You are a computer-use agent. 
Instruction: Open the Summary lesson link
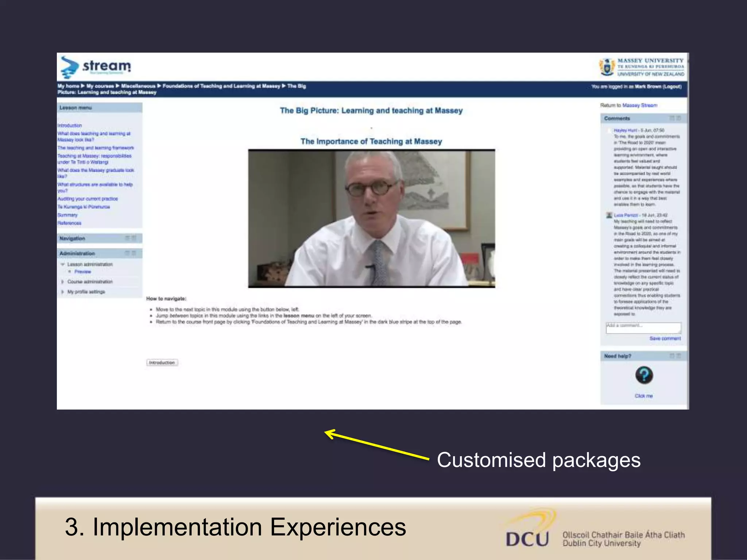(67, 215)
